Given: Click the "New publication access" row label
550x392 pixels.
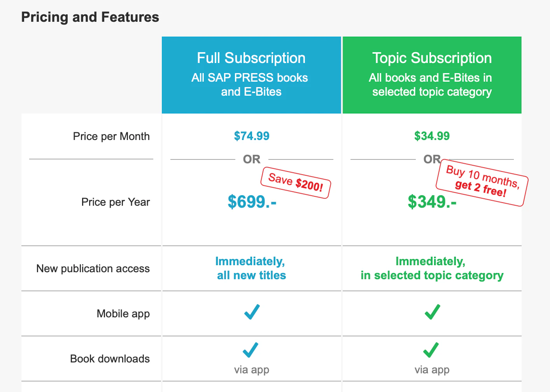Looking at the screenshot, I should point(93,269).
